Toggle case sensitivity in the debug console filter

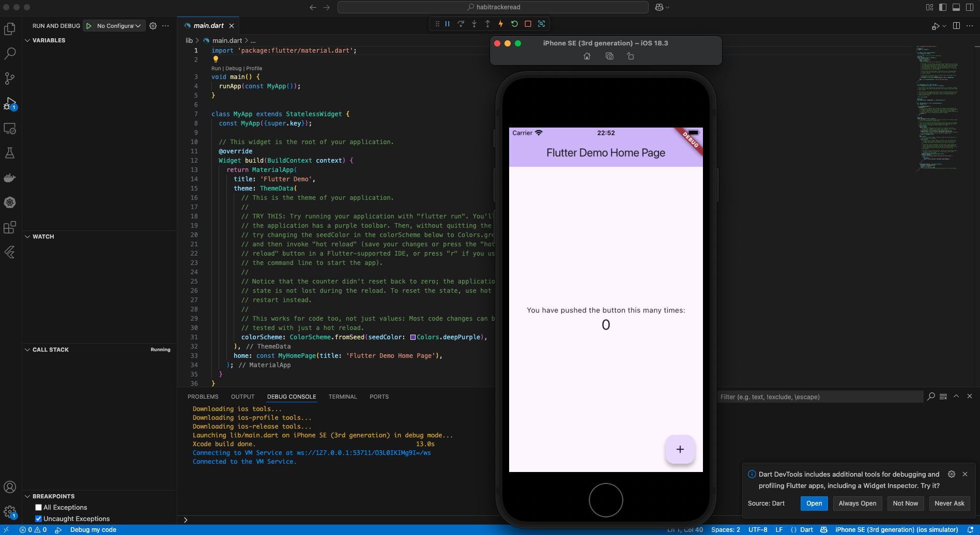click(x=931, y=397)
